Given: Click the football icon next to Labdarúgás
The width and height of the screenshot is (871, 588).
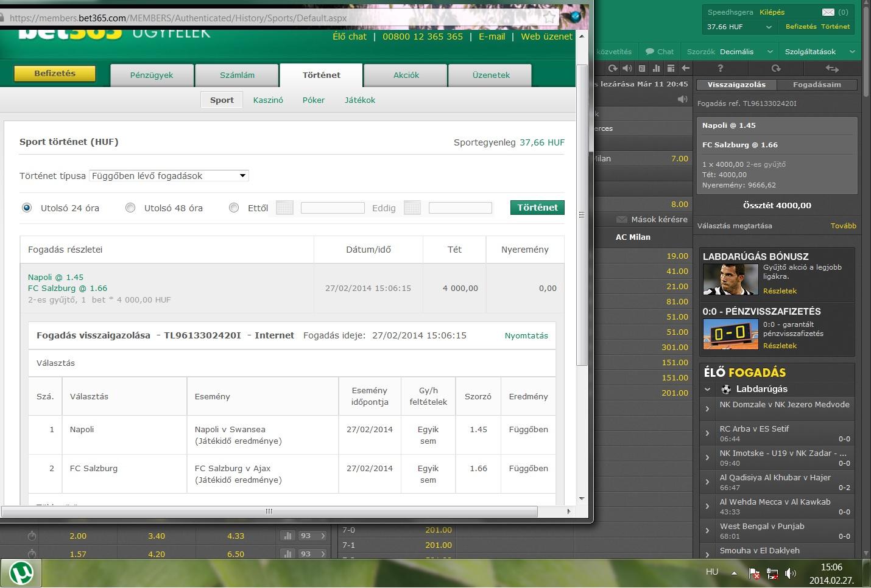Looking at the screenshot, I should pyautogui.click(x=726, y=389).
